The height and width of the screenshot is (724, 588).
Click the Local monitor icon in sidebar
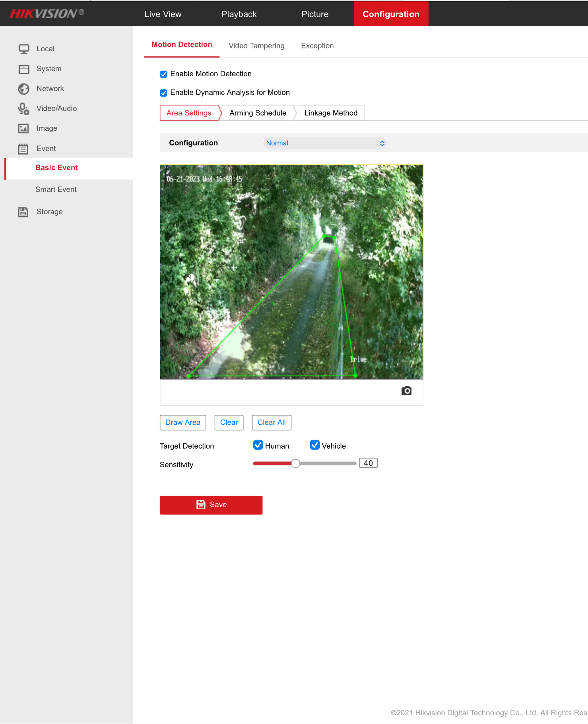tap(24, 49)
